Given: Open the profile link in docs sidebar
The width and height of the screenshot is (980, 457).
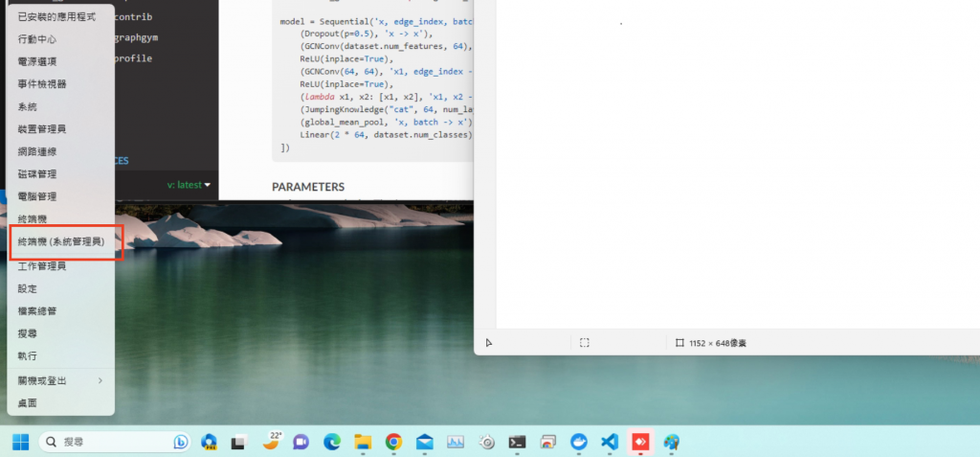Looking at the screenshot, I should [x=133, y=58].
